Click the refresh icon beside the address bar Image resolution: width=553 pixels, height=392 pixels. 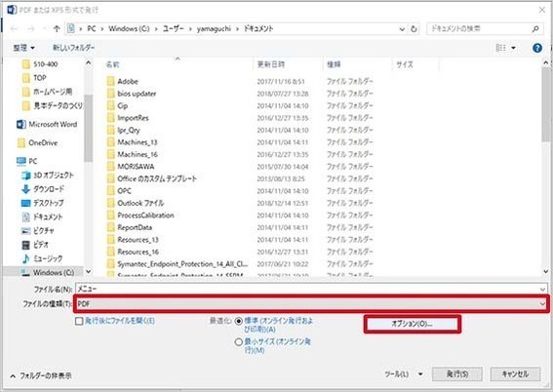pos(415,29)
